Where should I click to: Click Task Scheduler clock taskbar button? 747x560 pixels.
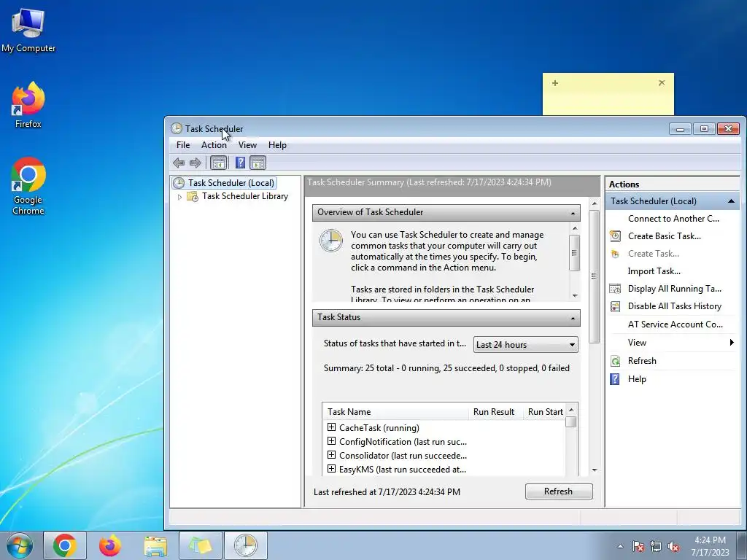(246, 545)
